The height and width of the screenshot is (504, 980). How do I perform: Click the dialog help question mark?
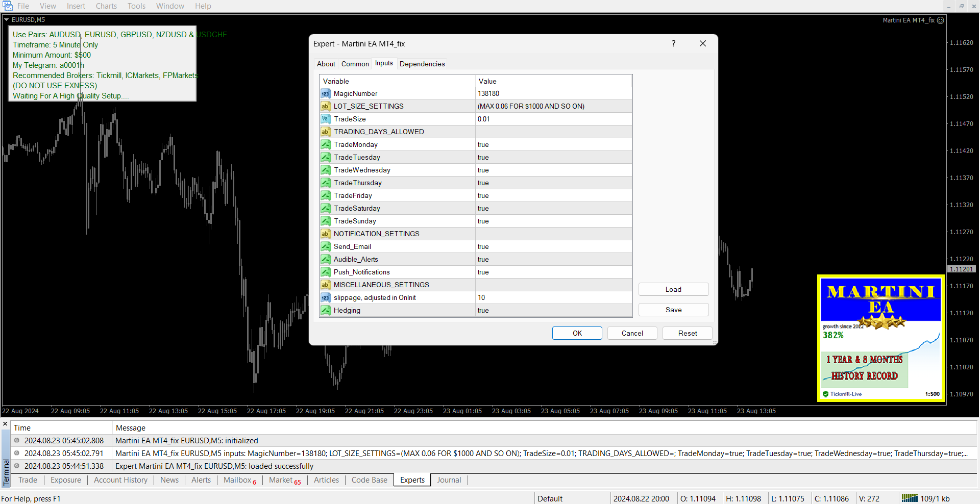tap(673, 44)
